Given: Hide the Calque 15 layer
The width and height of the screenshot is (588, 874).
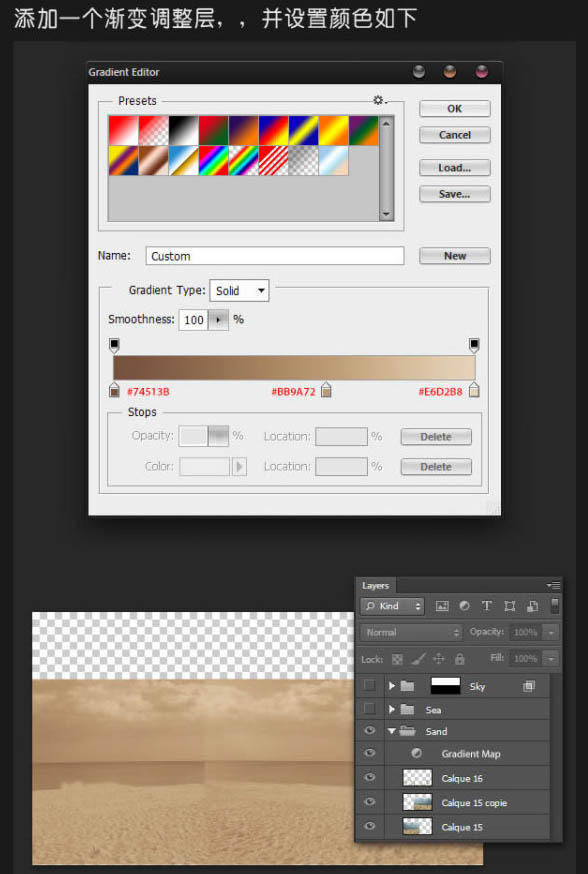Looking at the screenshot, I should pos(370,826).
